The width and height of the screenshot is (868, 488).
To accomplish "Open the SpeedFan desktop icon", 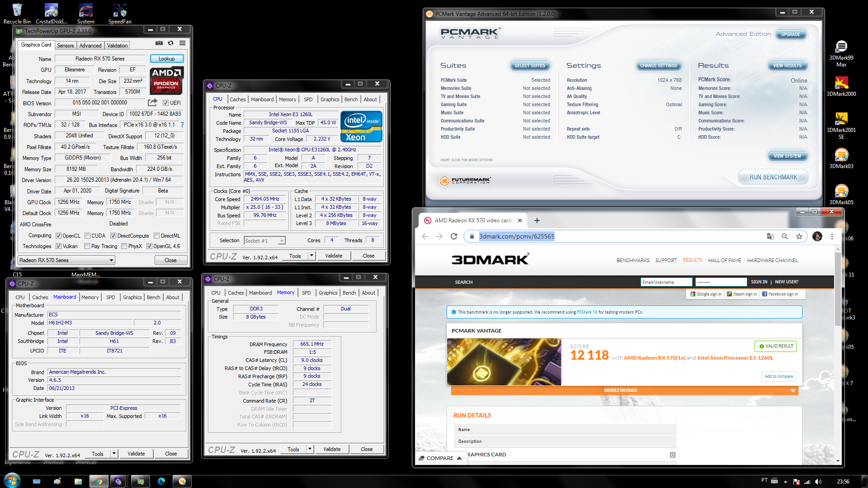I will [120, 14].
